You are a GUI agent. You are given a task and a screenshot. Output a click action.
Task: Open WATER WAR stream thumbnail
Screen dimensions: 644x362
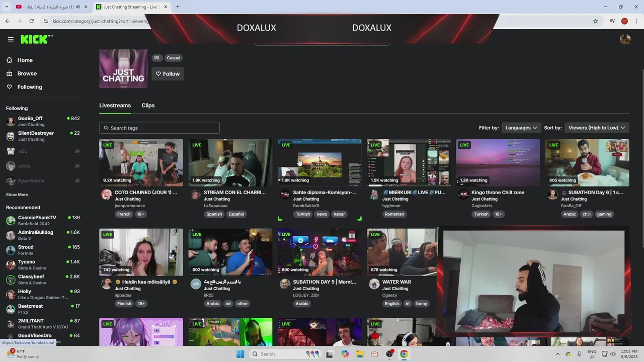[401, 252]
